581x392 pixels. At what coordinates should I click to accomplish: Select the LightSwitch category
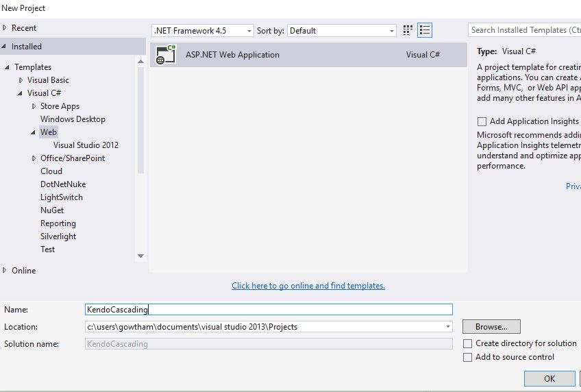(62, 197)
